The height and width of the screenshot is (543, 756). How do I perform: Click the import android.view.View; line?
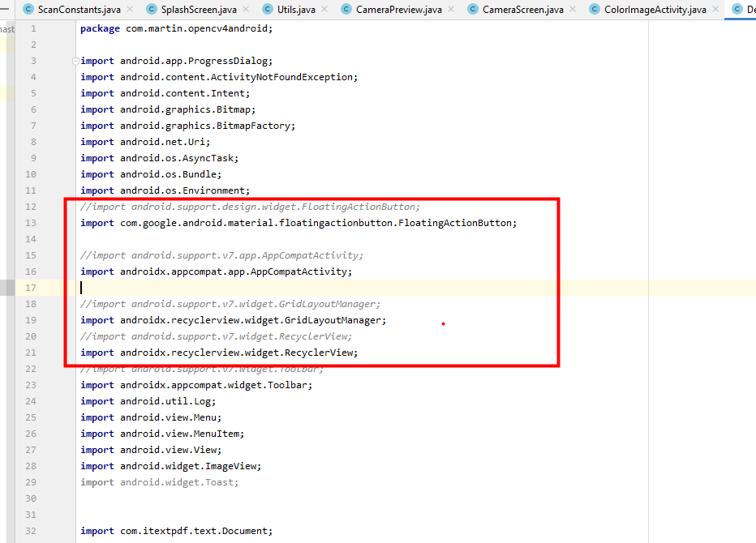point(151,450)
